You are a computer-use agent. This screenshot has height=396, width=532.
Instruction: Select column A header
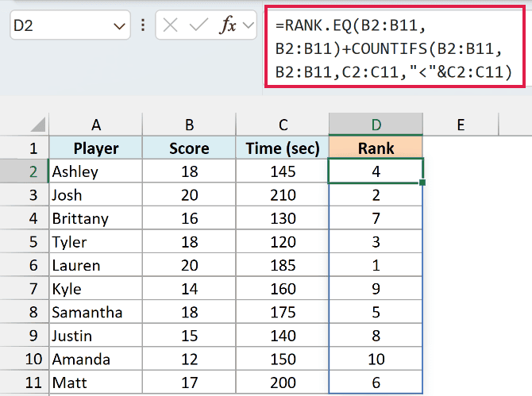pyautogui.click(x=95, y=125)
